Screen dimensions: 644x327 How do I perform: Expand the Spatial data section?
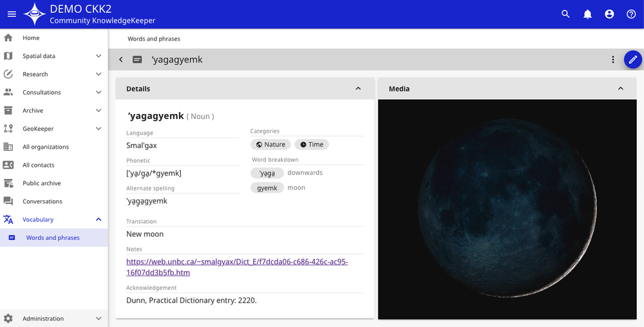(x=99, y=56)
